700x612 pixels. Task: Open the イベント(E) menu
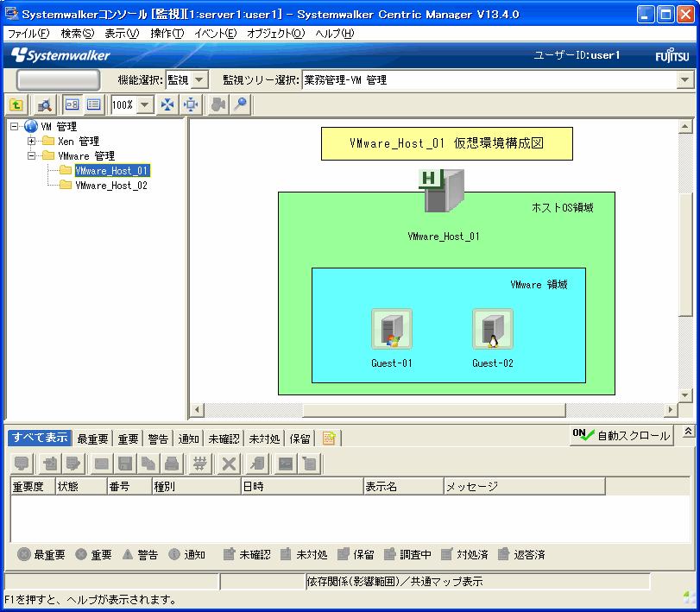point(216,34)
